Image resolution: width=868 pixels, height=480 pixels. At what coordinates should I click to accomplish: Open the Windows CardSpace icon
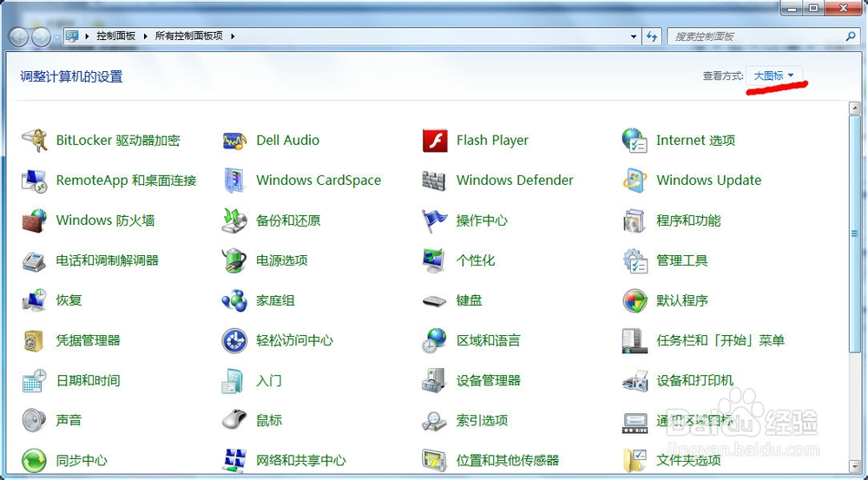click(234, 181)
